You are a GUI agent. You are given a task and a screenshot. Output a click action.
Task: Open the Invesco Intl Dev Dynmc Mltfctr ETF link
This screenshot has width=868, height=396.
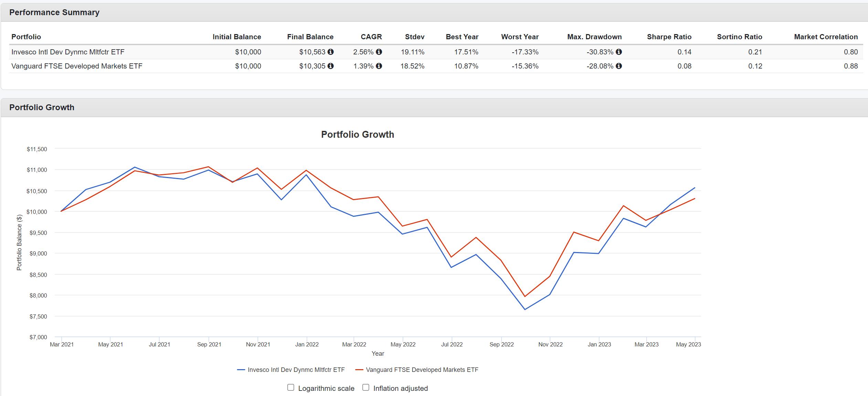pyautogui.click(x=67, y=52)
